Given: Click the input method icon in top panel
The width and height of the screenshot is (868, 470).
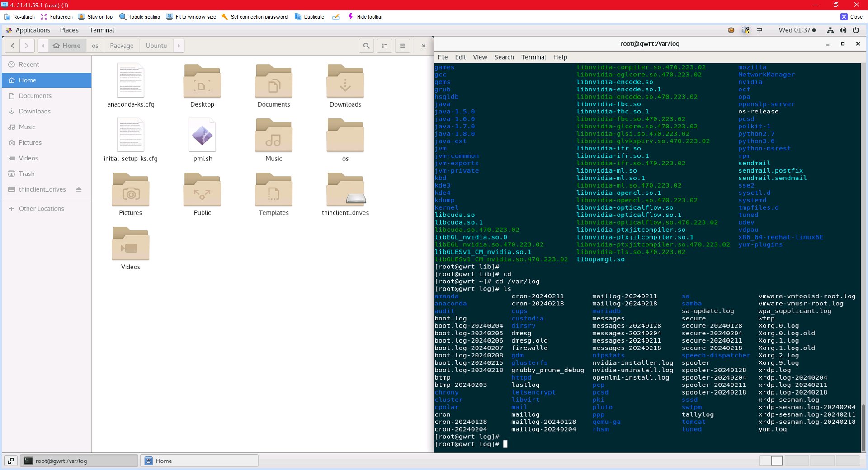Looking at the screenshot, I should (759, 30).
